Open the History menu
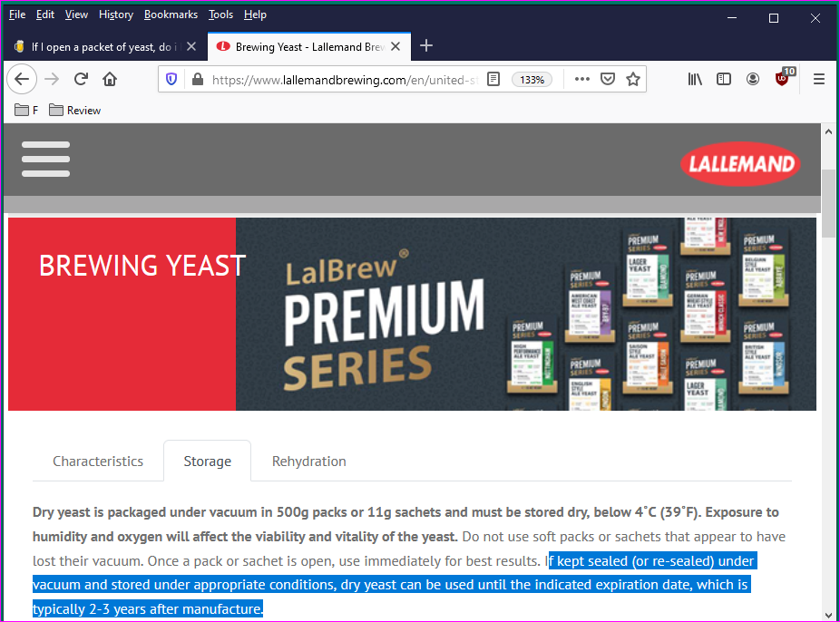 pos(116,15)
